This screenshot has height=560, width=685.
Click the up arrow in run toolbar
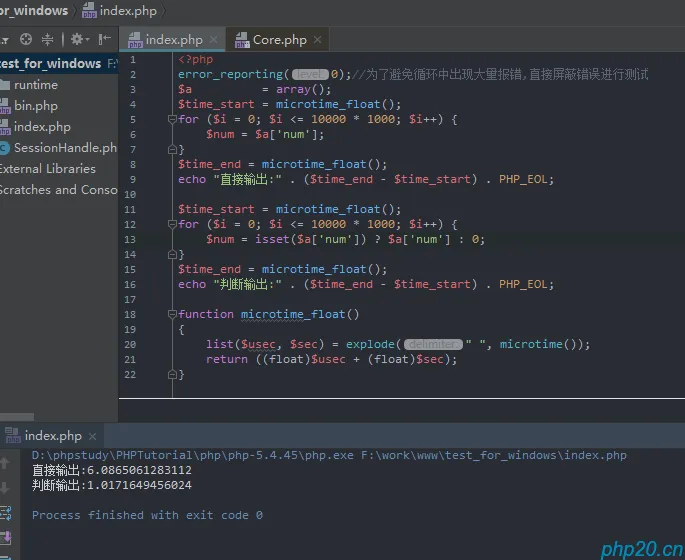coord(5,463)
